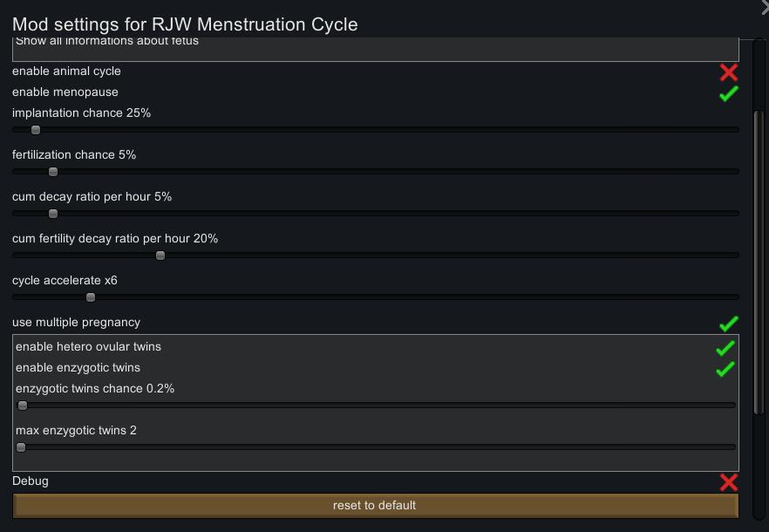Toggle use multiple pregnancy checkmark
Screen dimensions: 769x532
729,324
